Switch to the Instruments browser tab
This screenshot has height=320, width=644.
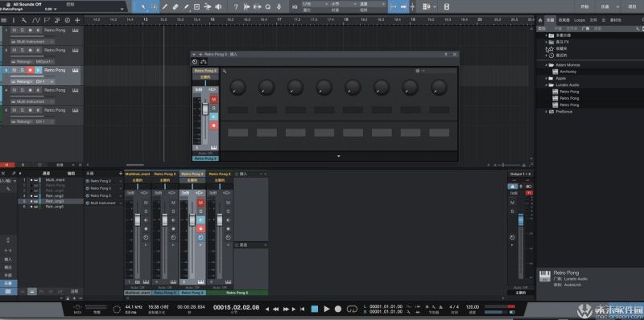[x=550, y=19]
